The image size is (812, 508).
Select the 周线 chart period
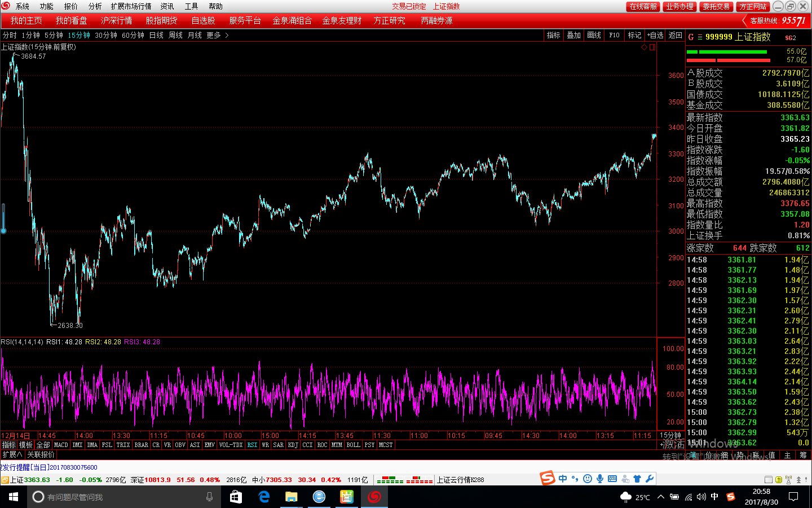pos(176,35)
